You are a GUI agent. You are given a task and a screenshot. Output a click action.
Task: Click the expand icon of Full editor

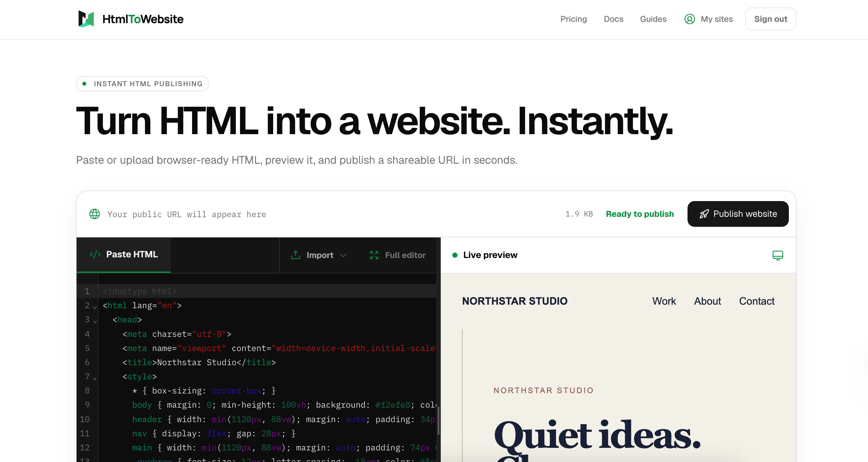click(x=374, y=255)
